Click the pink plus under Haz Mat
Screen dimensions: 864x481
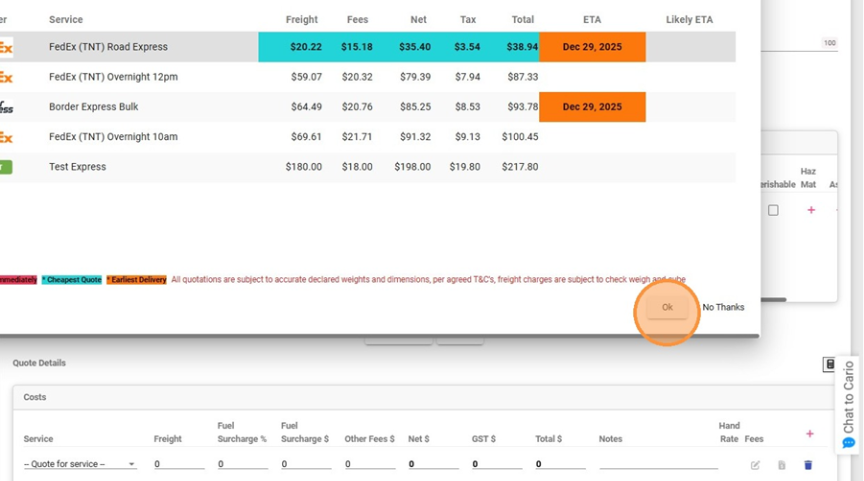point(811,210)
